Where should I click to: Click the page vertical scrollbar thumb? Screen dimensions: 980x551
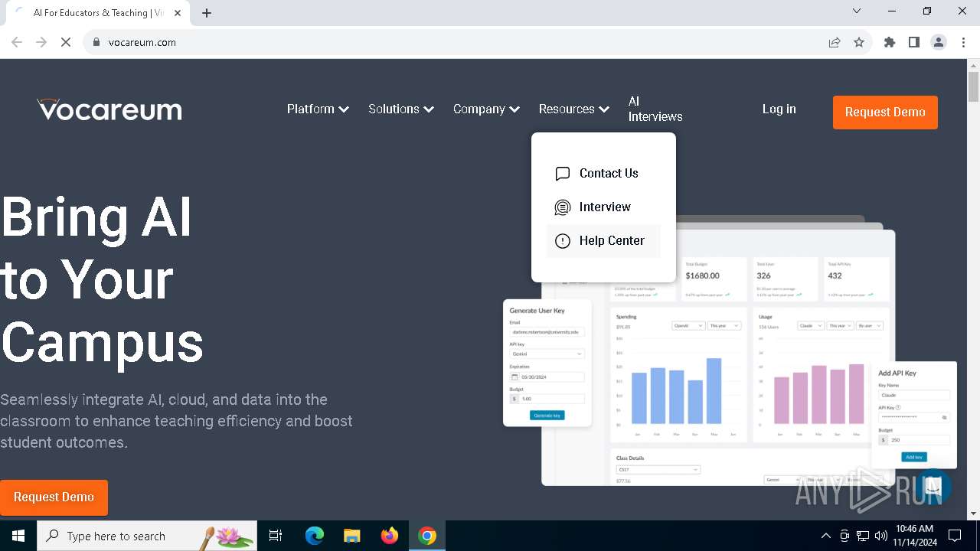tap(974, 86)
